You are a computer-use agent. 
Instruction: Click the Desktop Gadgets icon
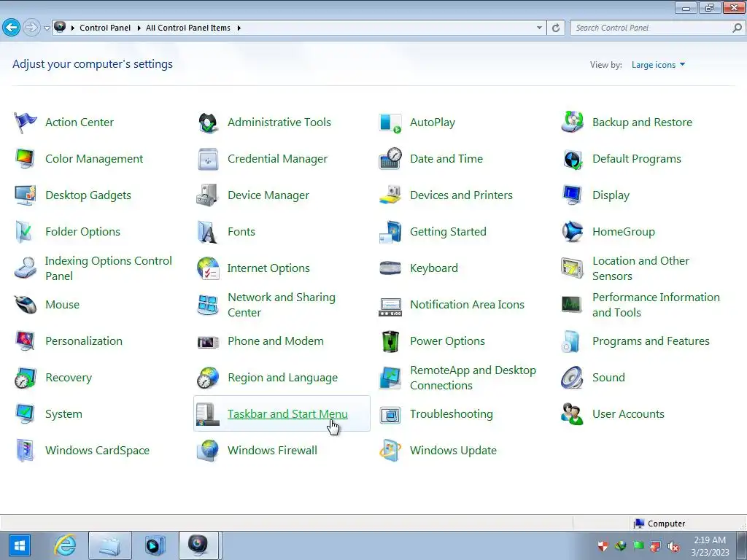click(x=26, y=195)
